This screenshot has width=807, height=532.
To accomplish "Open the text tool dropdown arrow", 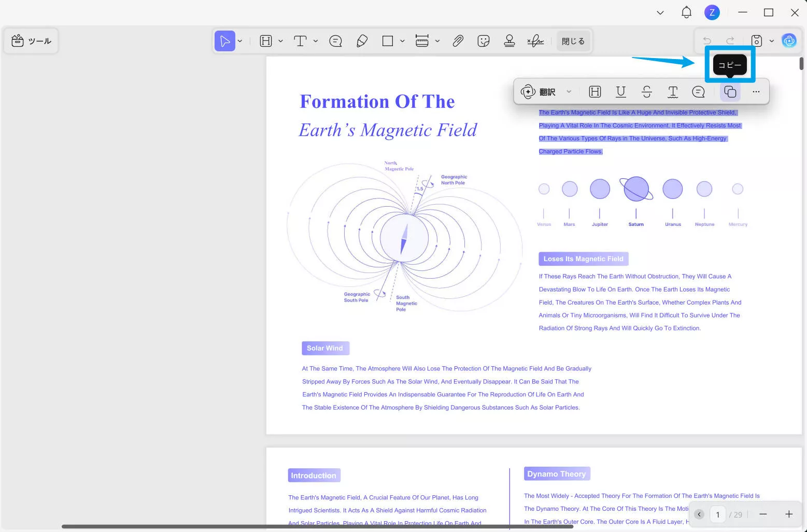I will pyautogui.click(x=316, y=41).
